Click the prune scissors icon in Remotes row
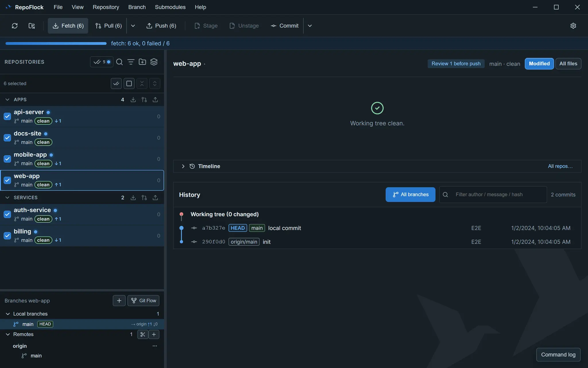The height and width of the screenshot is (368, 588). [143, 334]
